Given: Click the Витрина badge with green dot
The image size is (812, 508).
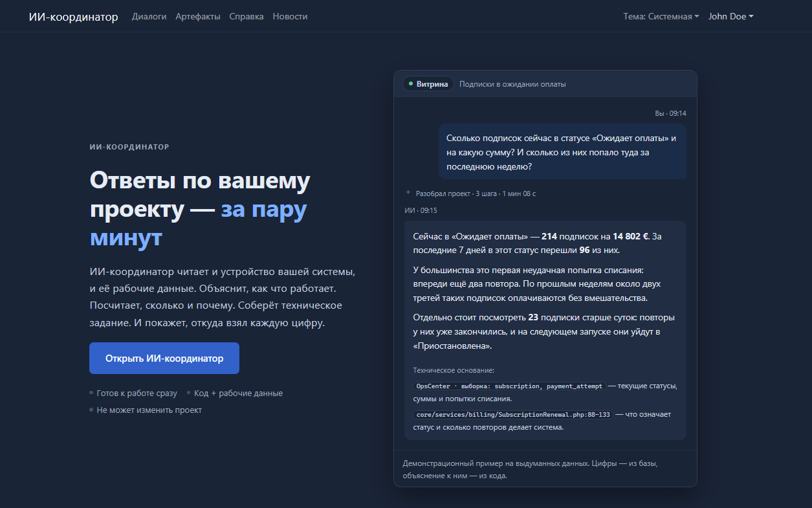Looking at the screenshot, I should [428, 84].
